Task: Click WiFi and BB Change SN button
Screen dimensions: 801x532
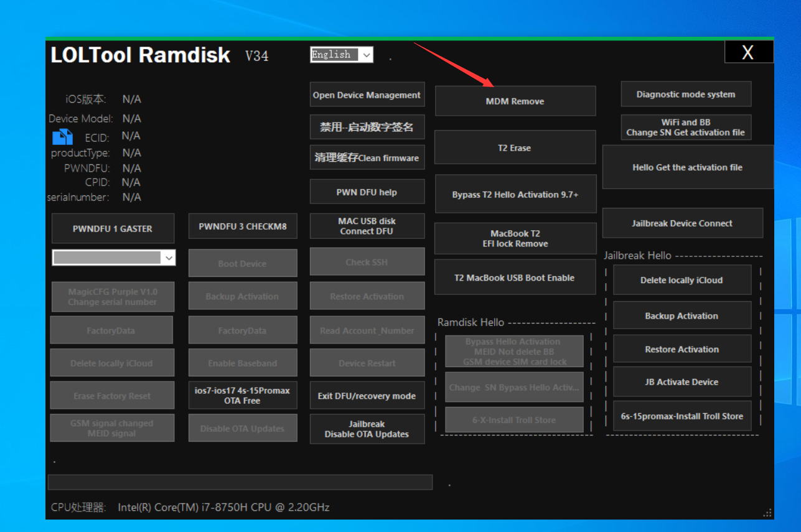Action: point(686,127)
